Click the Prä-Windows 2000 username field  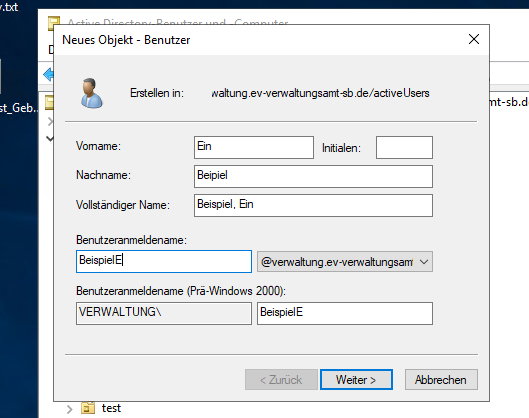tap(344, 313)
